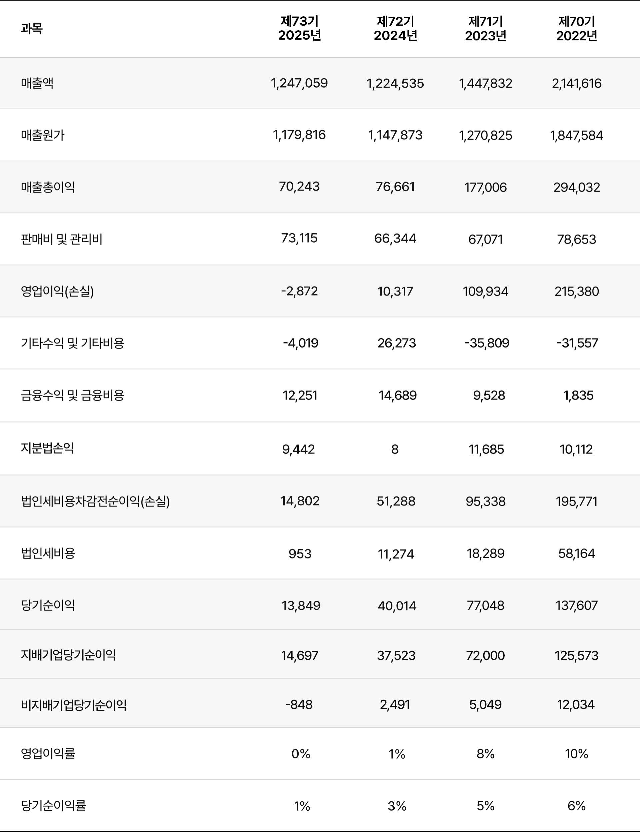Click the 과목 column header
Screen dimensions: 640x840
pos(32,29)
